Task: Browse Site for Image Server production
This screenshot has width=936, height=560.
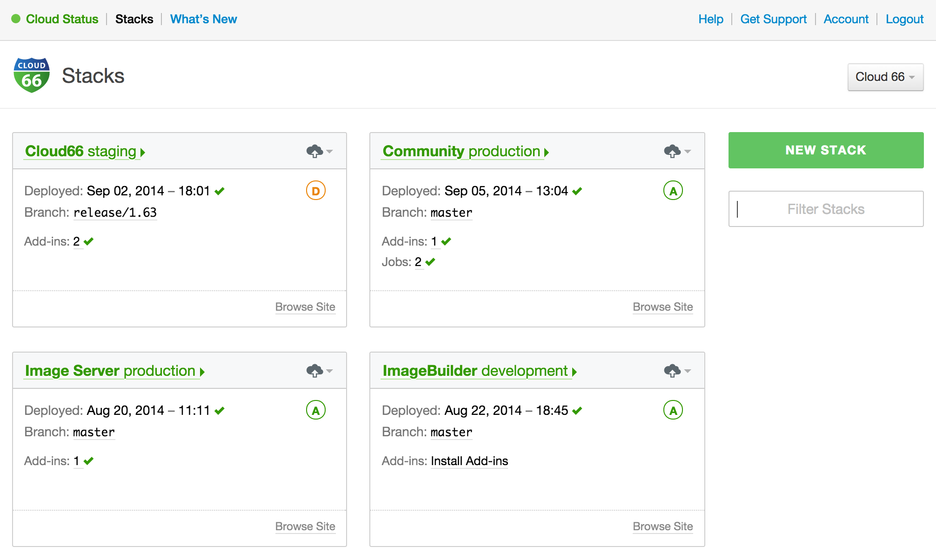Action: point(305,527)
